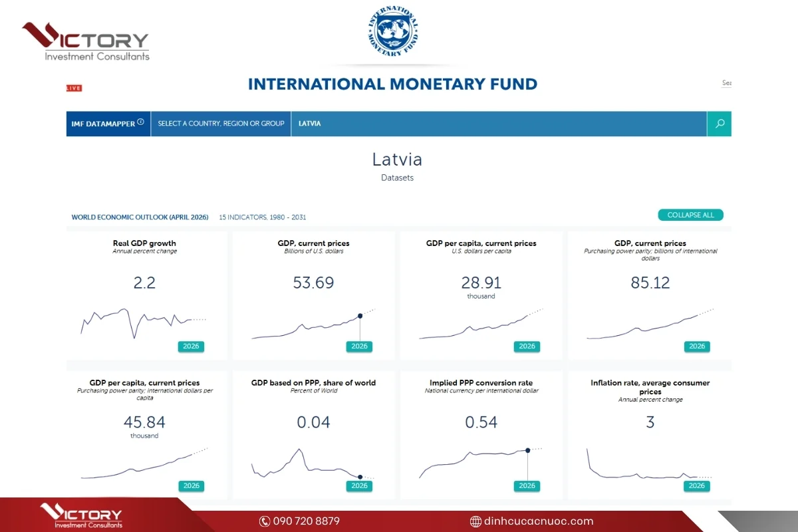Viewport: 798px width, 532px height.
Task: Click the Real GDP growth title
Action: [x=144, y=243]
